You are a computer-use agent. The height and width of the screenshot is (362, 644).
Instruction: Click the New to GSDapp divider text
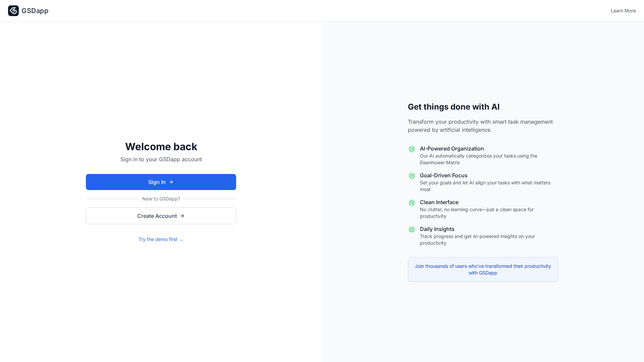pyautogui.click(x=161, y=198)
